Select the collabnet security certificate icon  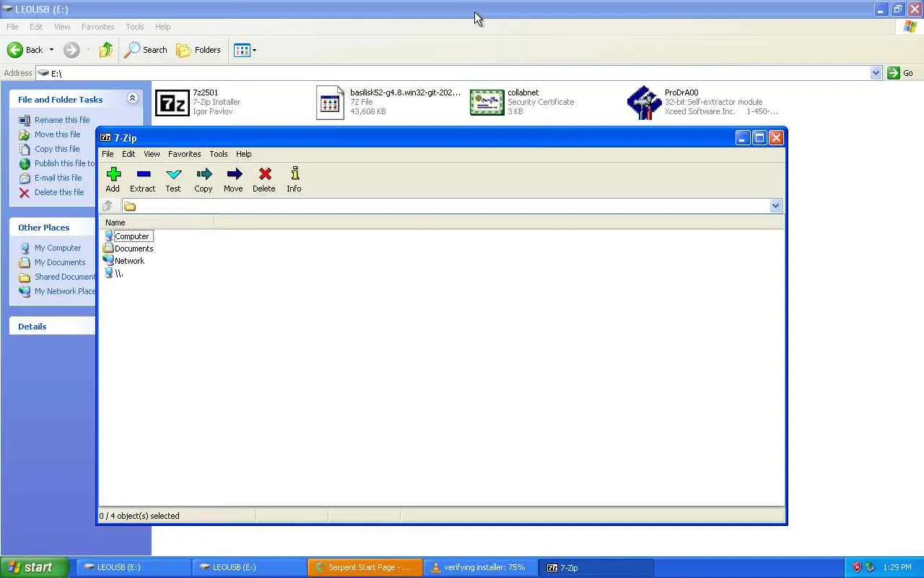(487, 102)
